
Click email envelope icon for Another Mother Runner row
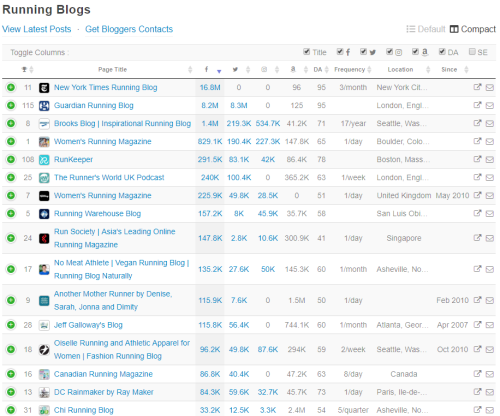pos(489,301)
